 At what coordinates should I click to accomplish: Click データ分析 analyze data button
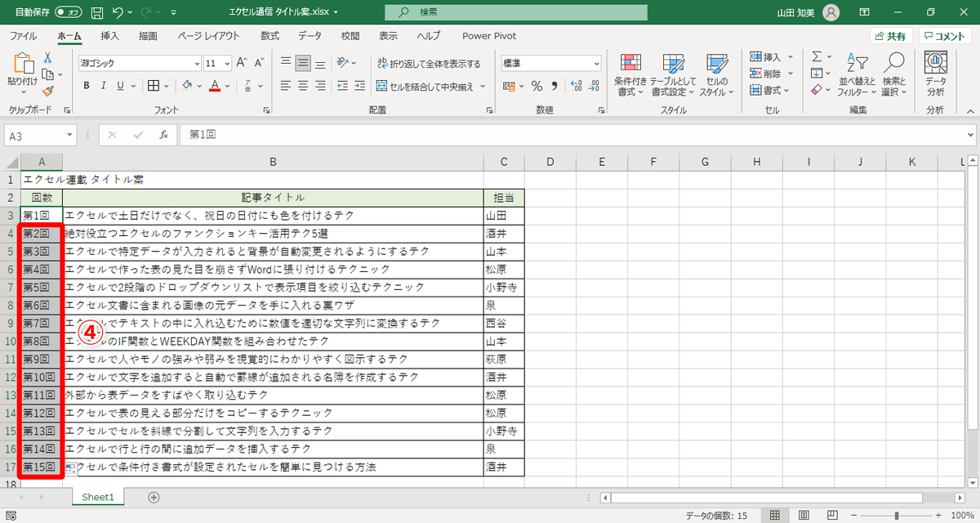936,74
